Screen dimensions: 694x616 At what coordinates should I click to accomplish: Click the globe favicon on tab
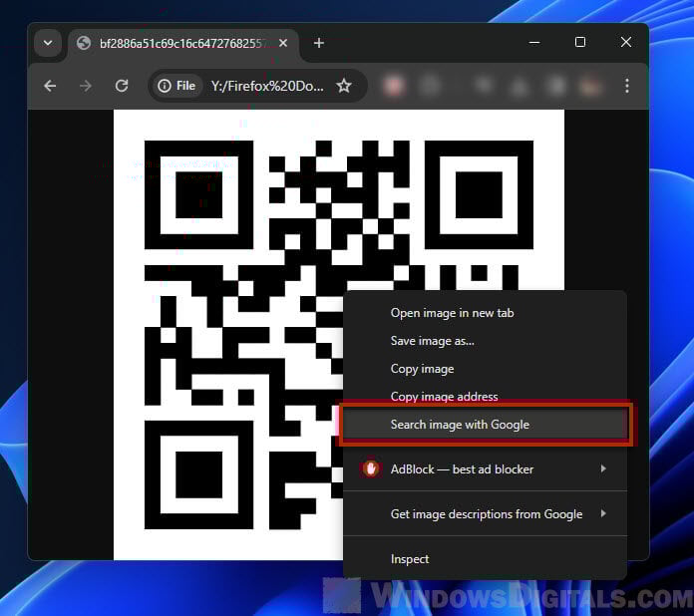83,44
